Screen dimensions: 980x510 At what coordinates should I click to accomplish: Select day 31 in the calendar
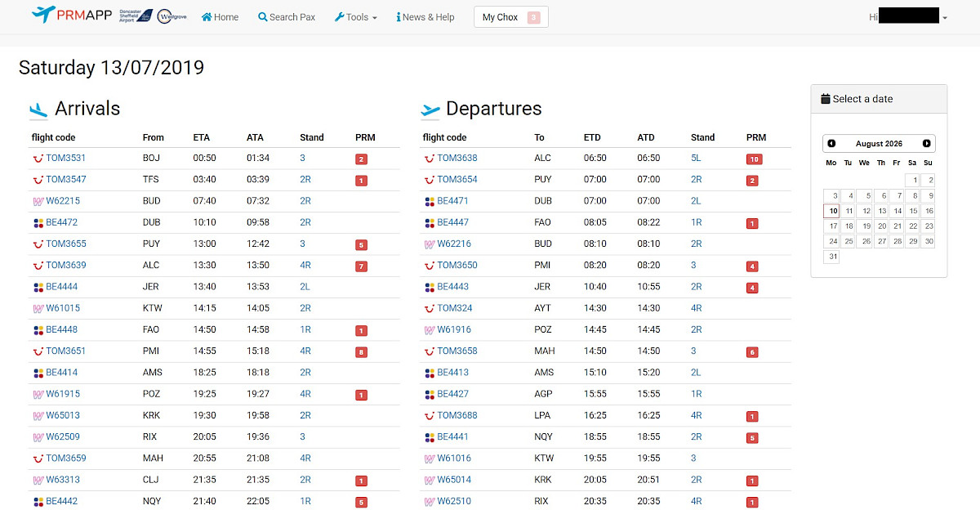tap(831, 257)
